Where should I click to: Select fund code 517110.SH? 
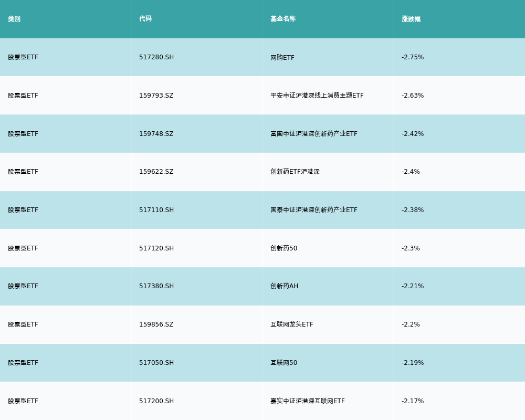[156, 210]
